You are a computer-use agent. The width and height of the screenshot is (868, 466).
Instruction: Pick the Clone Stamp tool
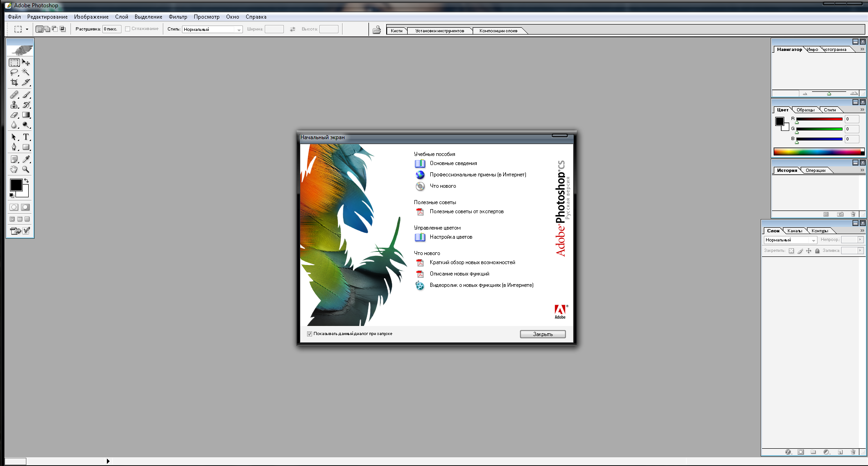point(14,105)
